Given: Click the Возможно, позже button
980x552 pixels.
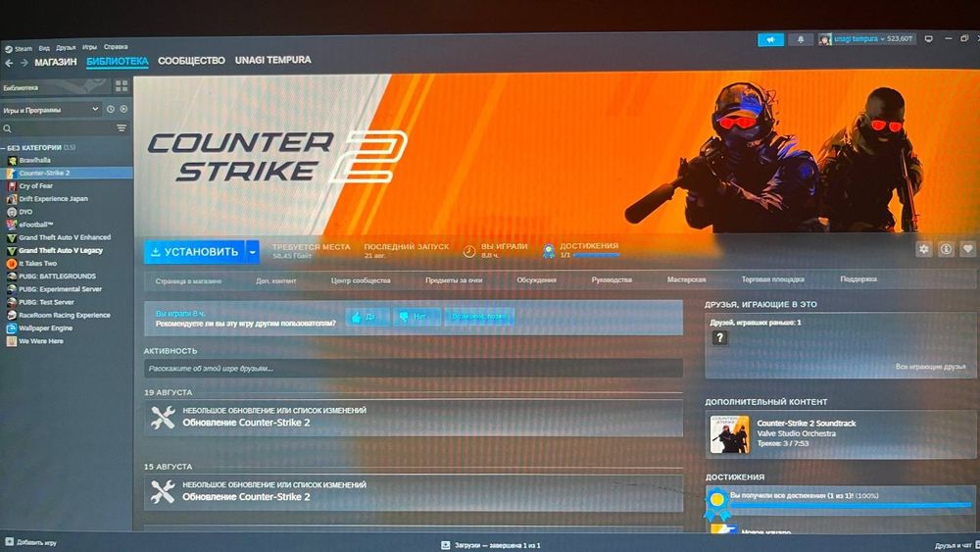Looking at the screenshot, I should [479, 317].
